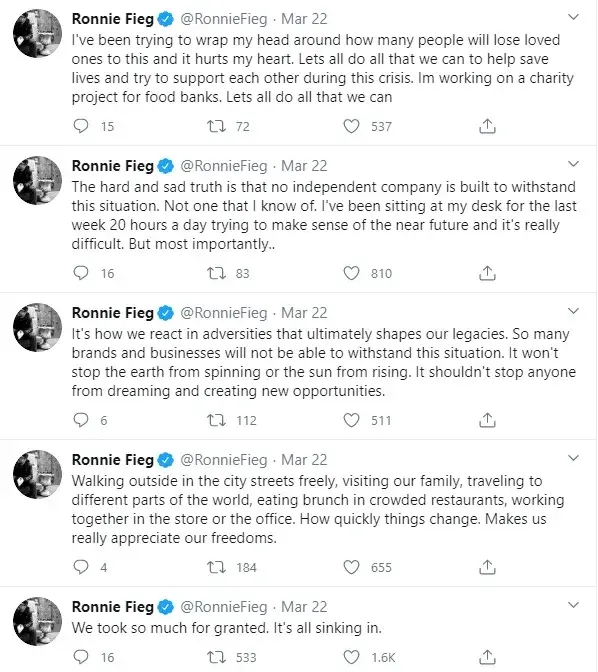Reply to the tweet with 15 comments
598x672 pixels.
[81, 126]
